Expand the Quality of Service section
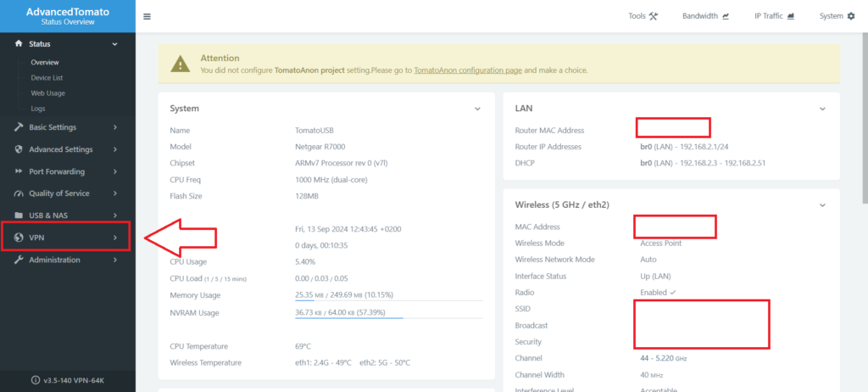Screen dimensions: 868x392 (x=114, y=193)
